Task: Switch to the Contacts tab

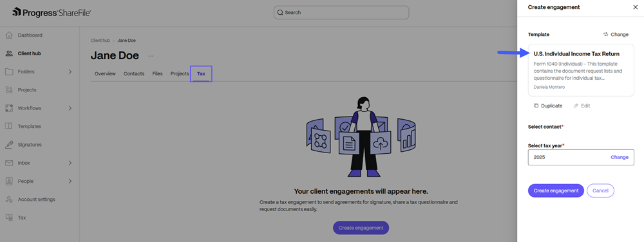Action: pos(134,74)
